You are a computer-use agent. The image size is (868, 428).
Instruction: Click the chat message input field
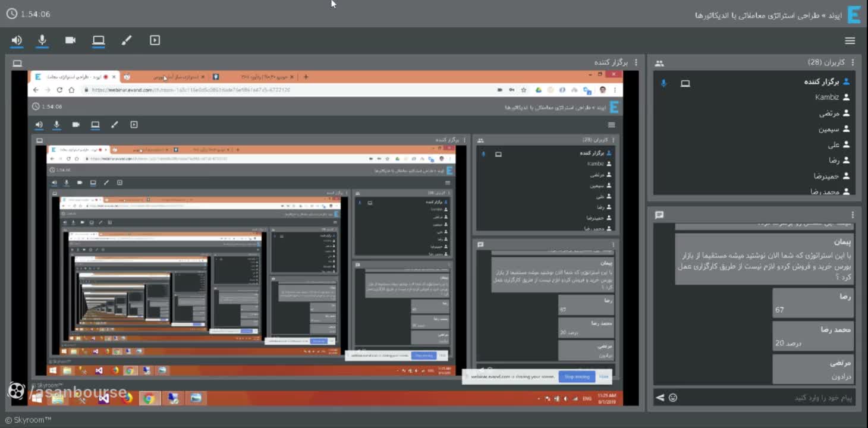767,398
